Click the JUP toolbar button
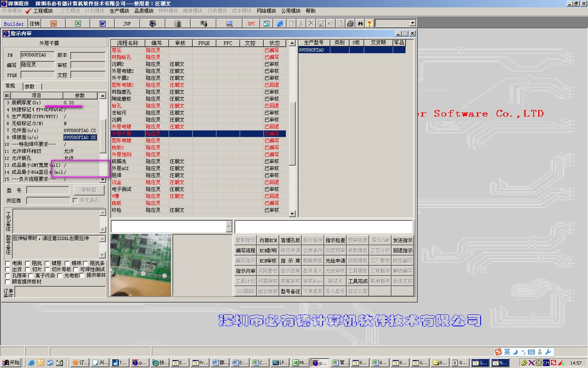This screenshot has height=368, width=588. 127,24
